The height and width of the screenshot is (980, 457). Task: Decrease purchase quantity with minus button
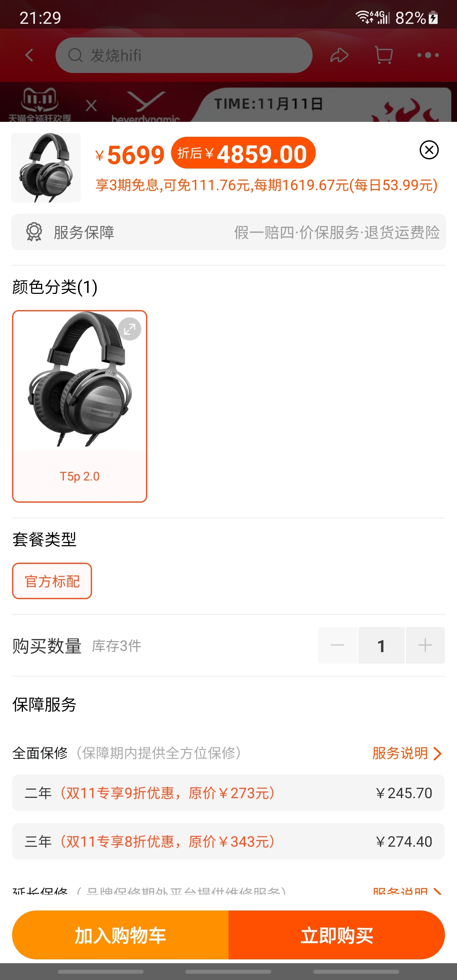pos(338,645)
